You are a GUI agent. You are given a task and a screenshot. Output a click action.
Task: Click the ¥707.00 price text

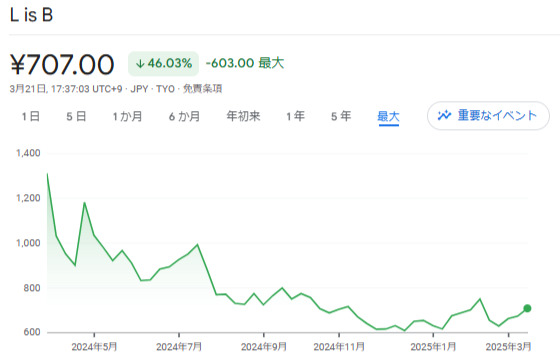[x=62, y=64]
